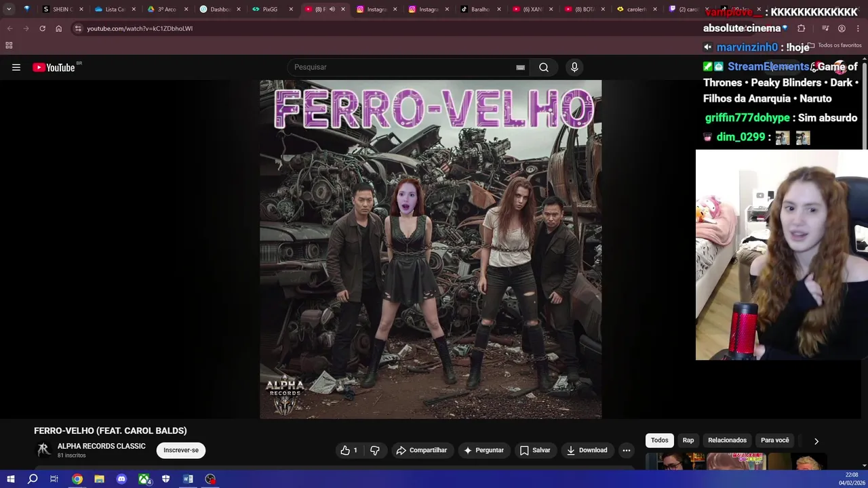Image resolution: width=868 pixels, height=488 pixels.
Task: Like the video with thumbs up
Action: click(x=349, y=450)
